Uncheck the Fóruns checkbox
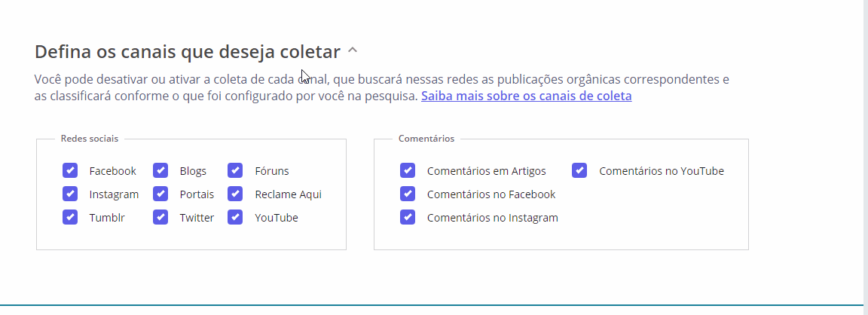Image resolution: width=868 pixels, height=315 pixels. pyautogui.click(x=235, y=171)
